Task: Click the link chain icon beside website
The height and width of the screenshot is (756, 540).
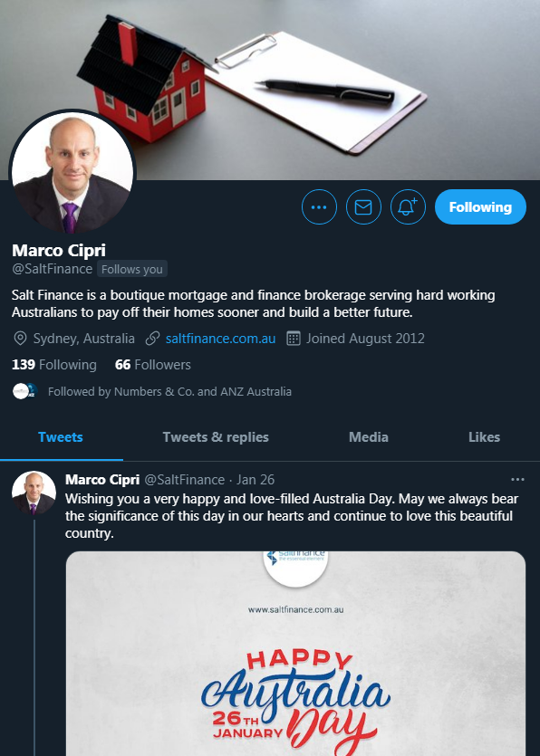Action: 152,339
